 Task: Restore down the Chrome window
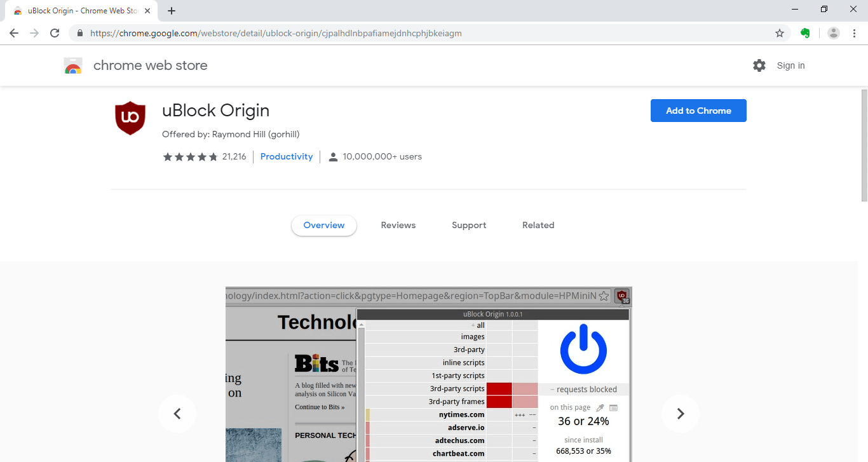(x=824, y=9)
